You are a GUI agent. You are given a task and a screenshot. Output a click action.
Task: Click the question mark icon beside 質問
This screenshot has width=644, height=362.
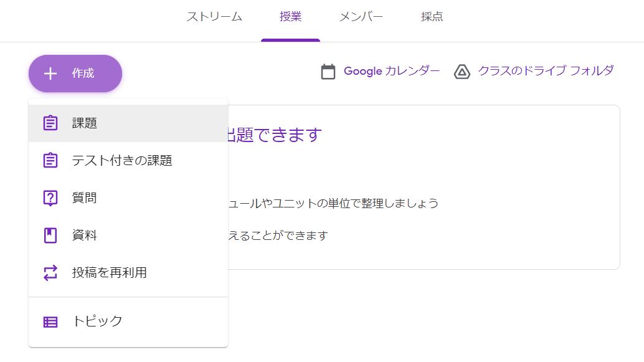pos(50,198)
